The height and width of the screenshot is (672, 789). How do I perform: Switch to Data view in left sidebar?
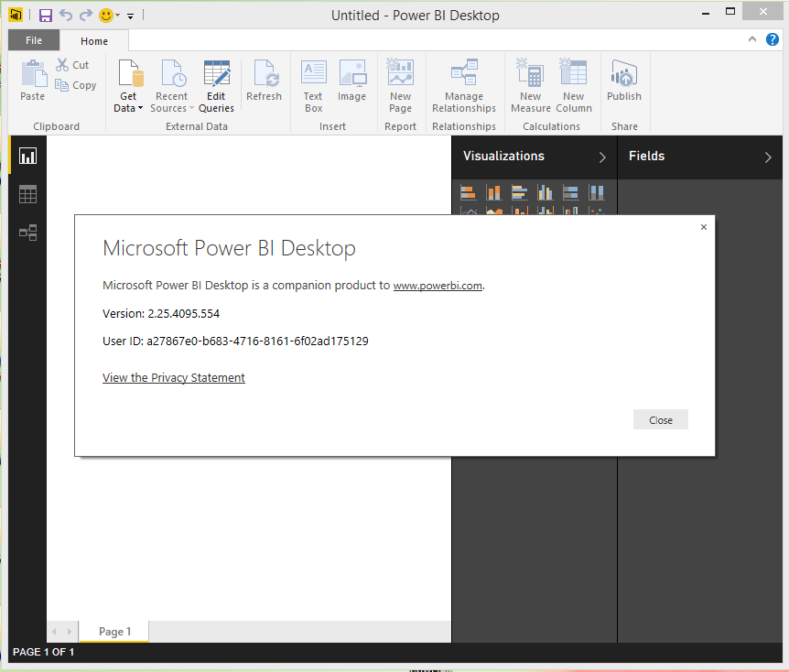point(27,194)
